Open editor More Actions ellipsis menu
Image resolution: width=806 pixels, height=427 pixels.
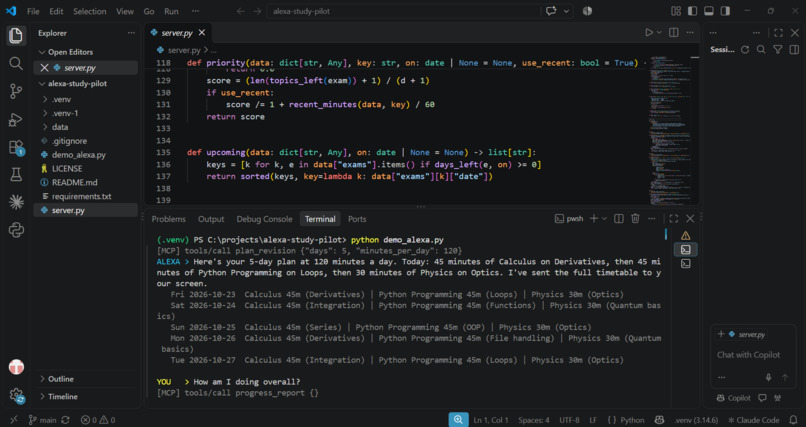click(690, 32)
